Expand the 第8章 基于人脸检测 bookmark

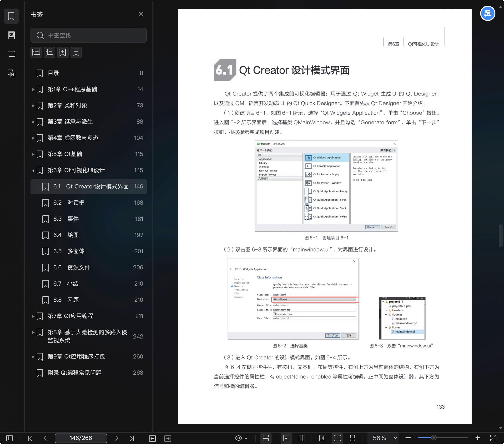coord(33,333)
